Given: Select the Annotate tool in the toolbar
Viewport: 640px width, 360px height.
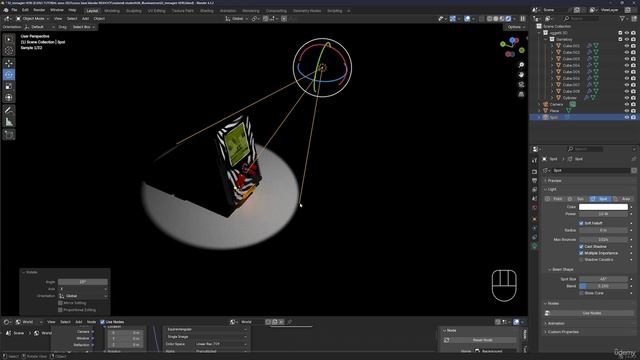Looking at the screenshot, I should click(x=9, y=110).
